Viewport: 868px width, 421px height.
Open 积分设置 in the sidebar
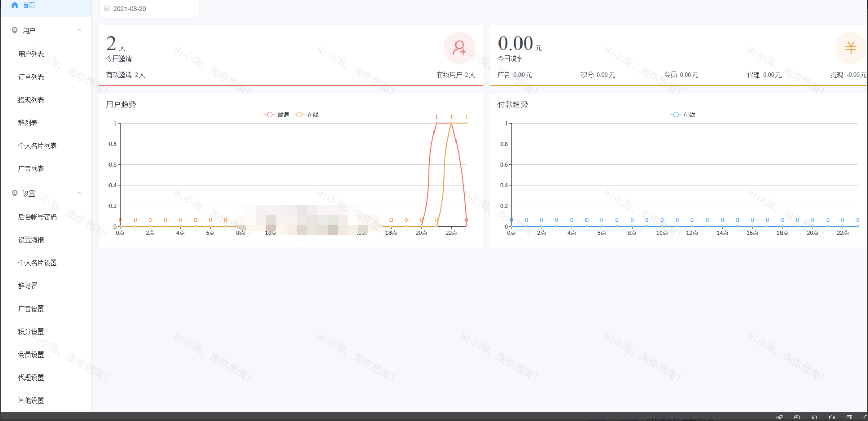point(31,331)
